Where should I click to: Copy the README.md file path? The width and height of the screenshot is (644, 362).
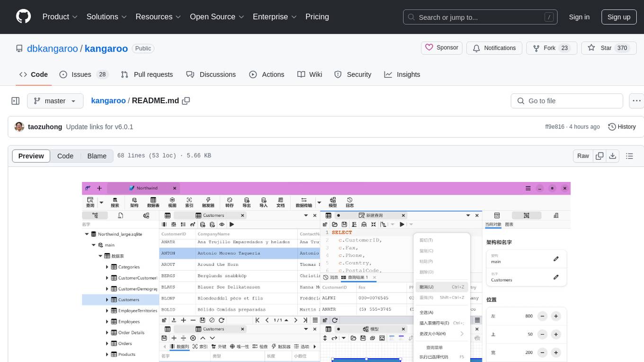(x=186, y=100)
